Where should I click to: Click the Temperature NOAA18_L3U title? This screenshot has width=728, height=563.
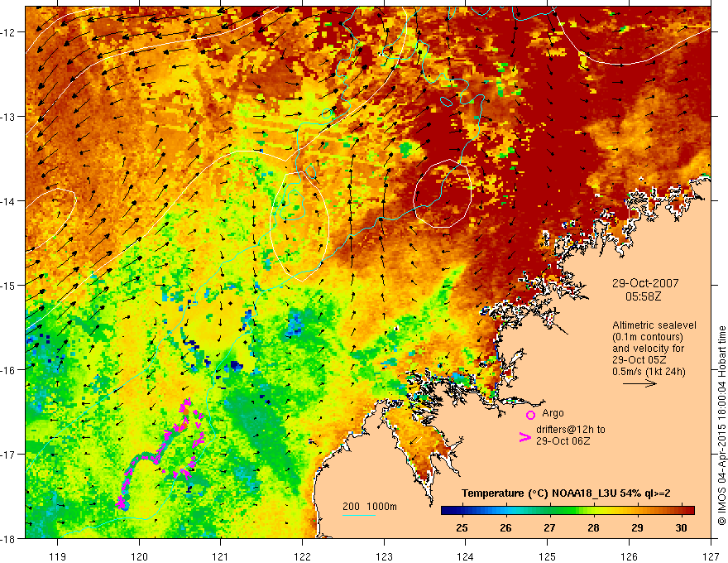(566, 493)
